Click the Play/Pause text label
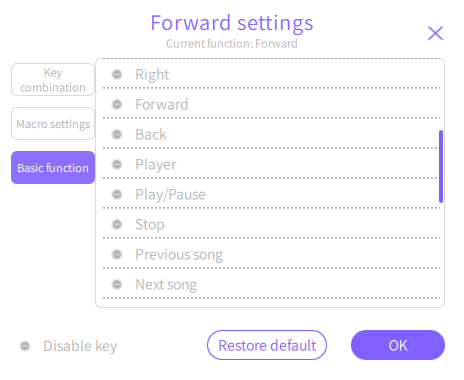Image resolution: width=464 pixels, height=380 pixels. pyautogui.click(x=170, y=195)
